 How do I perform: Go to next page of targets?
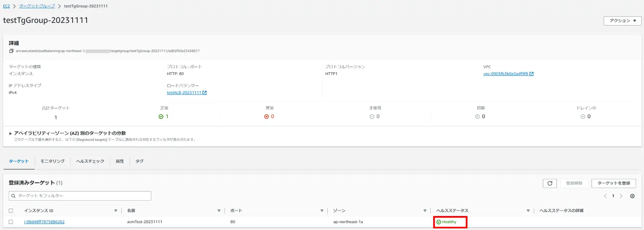pyautogui.click(x=621, y=196)
